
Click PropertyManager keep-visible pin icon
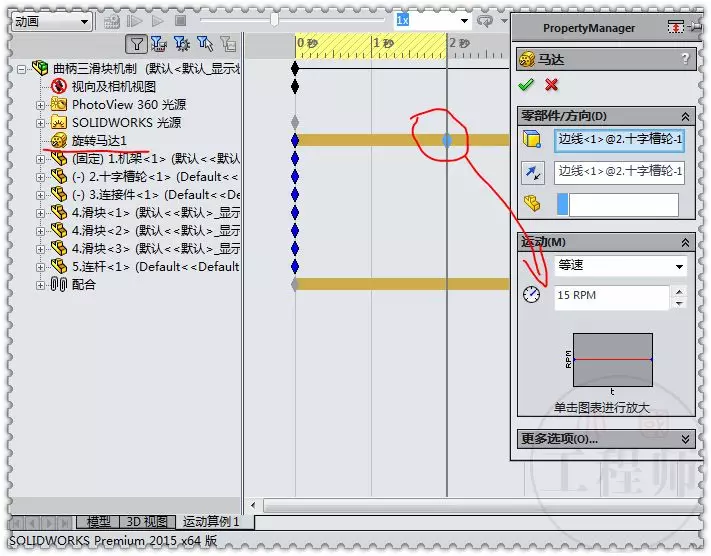(696, 27)
